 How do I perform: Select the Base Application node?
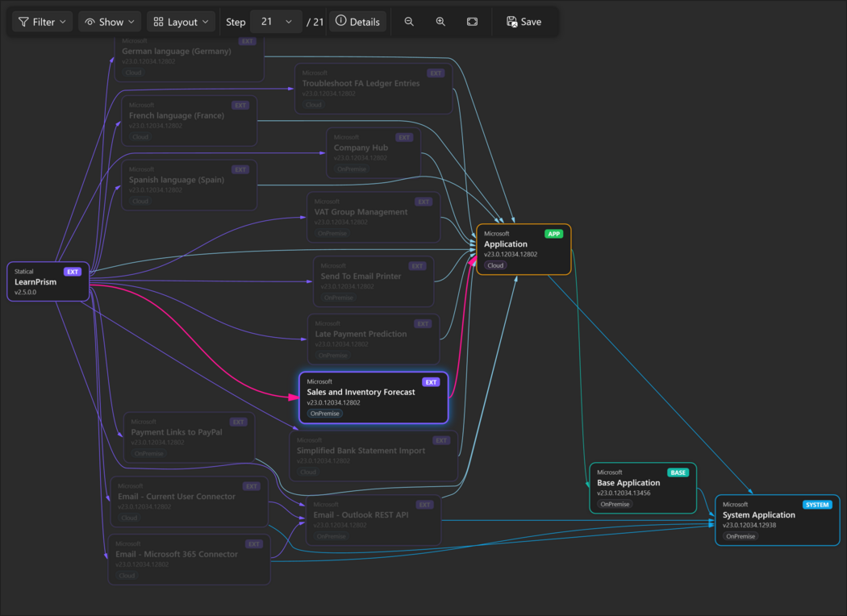click(643, 488)
